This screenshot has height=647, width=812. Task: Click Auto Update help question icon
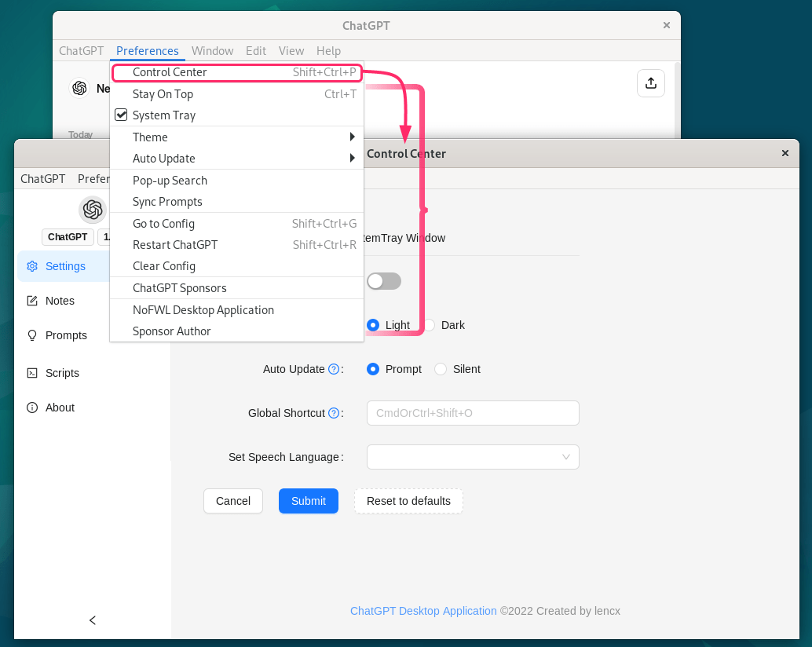[334, 369]
